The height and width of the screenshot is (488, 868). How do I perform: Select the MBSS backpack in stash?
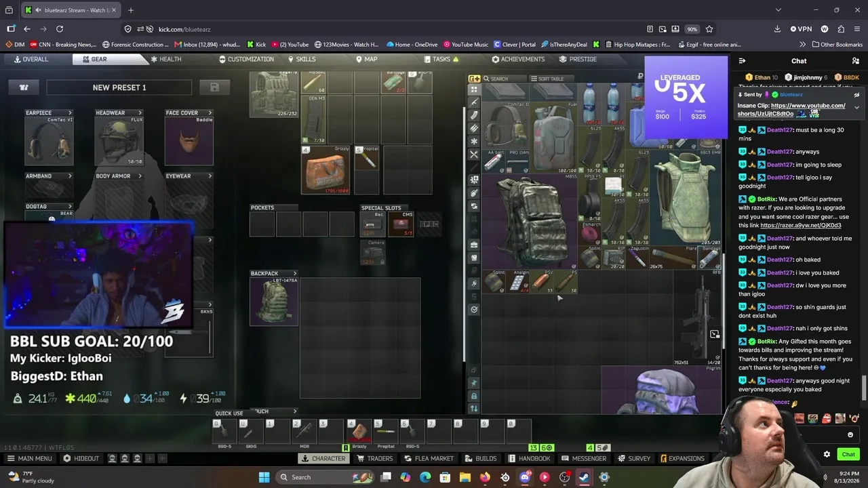pos(530,220)
